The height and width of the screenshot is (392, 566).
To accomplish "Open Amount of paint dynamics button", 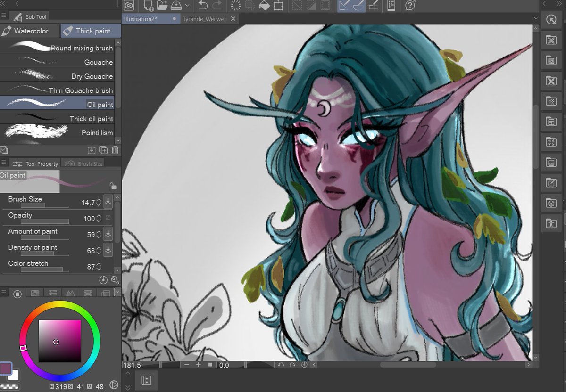I will tap(108, 234).
